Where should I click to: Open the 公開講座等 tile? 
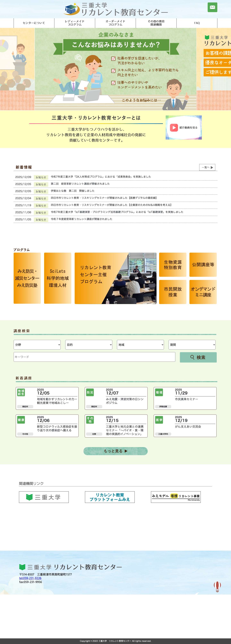[x=203, y=265]
